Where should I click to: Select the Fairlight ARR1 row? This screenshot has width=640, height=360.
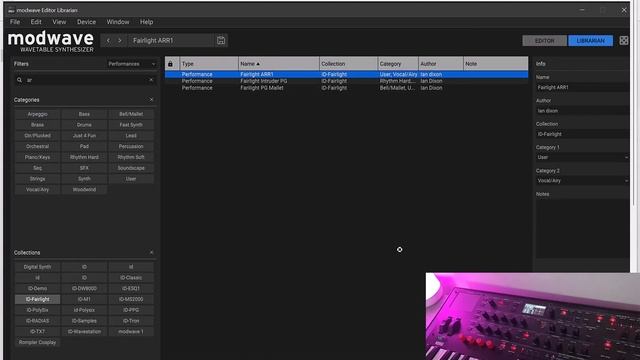point(346,74)
